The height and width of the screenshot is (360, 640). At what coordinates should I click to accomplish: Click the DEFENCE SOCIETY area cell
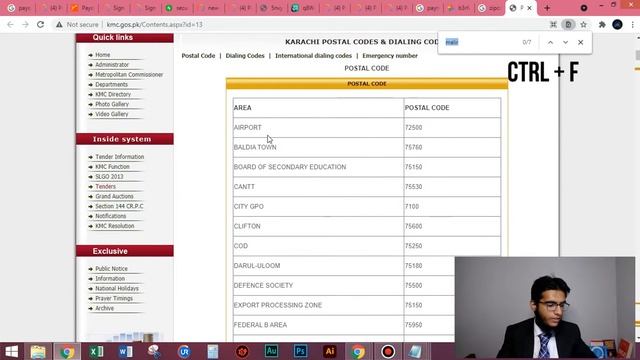click(x=318, y=285)
